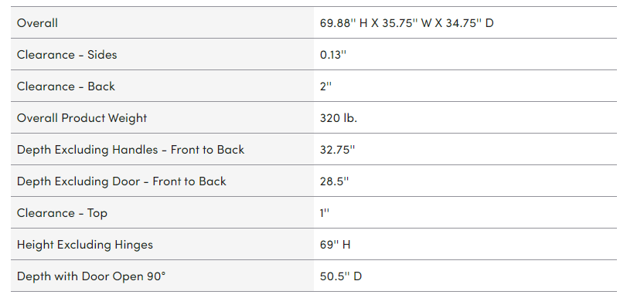Click the Clearance - Top label
This screenshot has height=298, width=644.
(x=62, y=213)
